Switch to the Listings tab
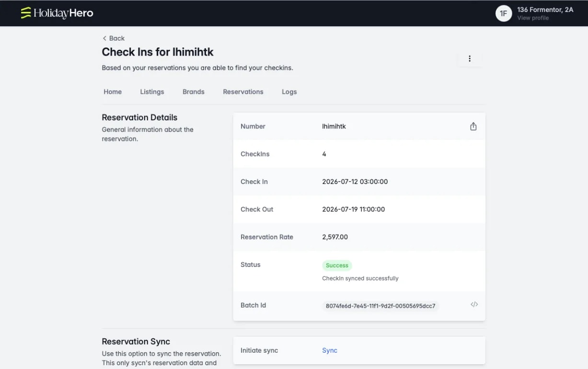Screen dimensions: 588x369 pyautogui.click(x=152, y=92)
